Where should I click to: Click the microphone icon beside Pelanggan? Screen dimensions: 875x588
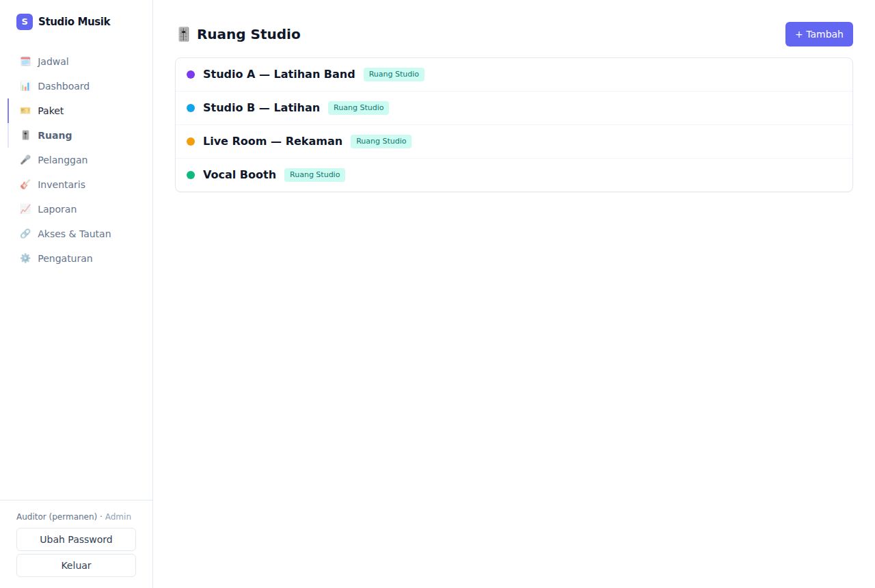[x=25, y=160]
